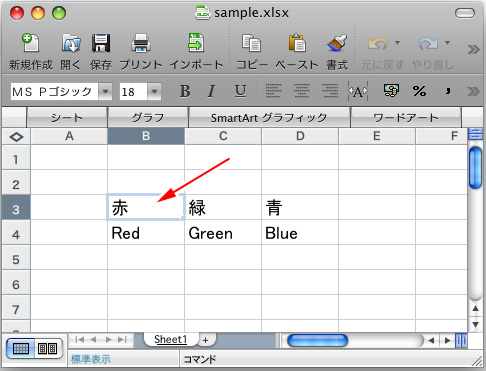The width and height of the screenshot is (486, 371).
Task: Open the MS Pゴシック font dropdown
Action: [105, 91]
